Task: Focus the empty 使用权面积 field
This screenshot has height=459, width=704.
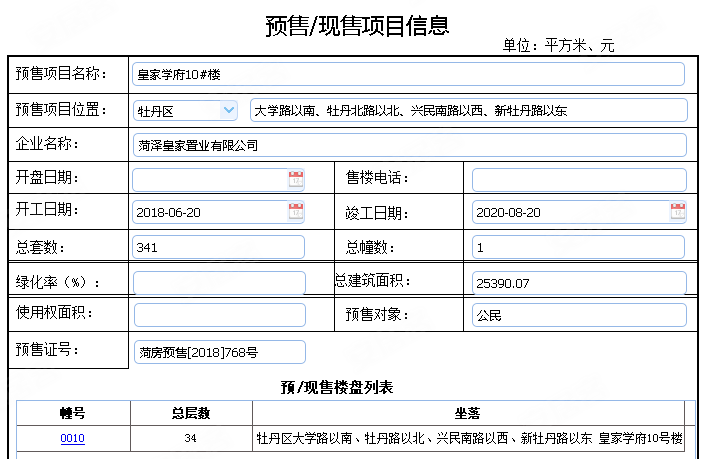Action: point(219,315)
